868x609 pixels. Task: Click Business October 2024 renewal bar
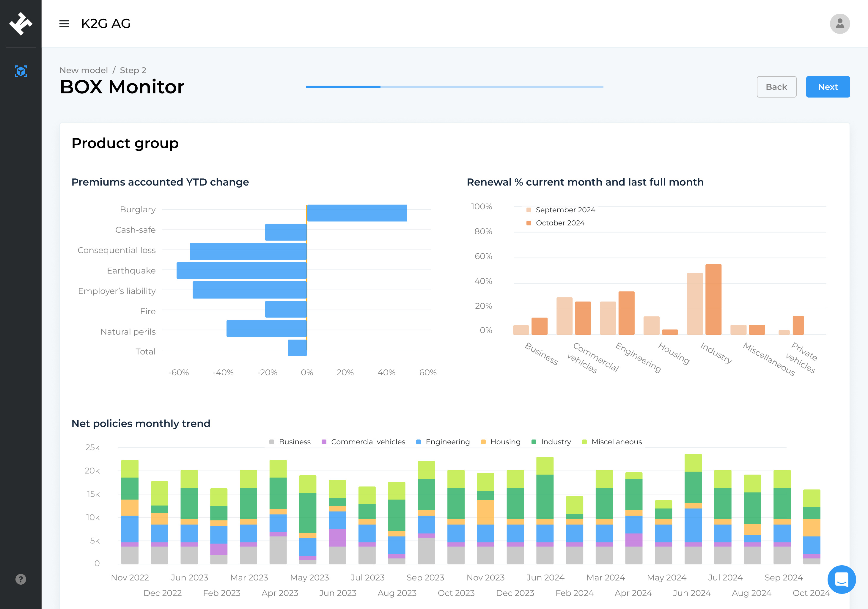(540, 326)
